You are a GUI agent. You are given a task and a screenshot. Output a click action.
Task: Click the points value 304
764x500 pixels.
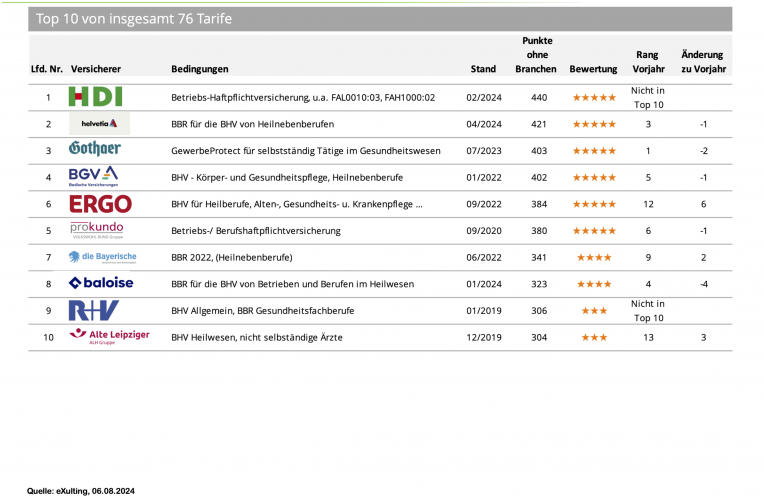(x=539, y=337)
